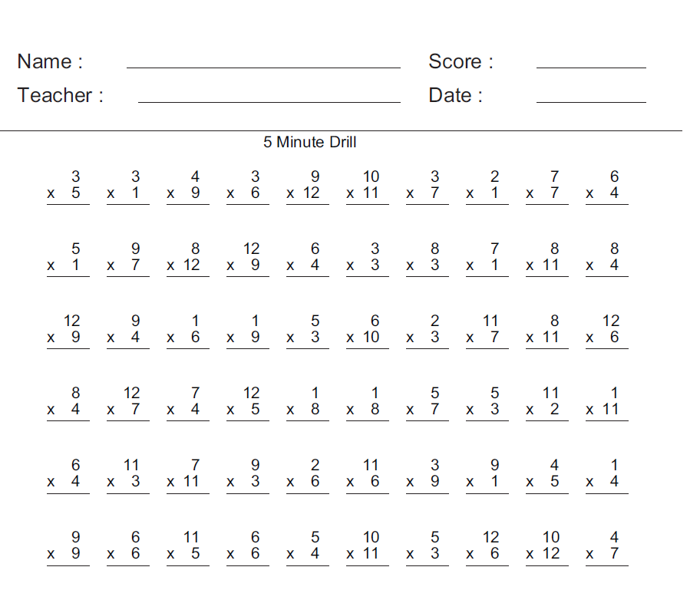Click the 11 x 7 problem

coord(487,331)
